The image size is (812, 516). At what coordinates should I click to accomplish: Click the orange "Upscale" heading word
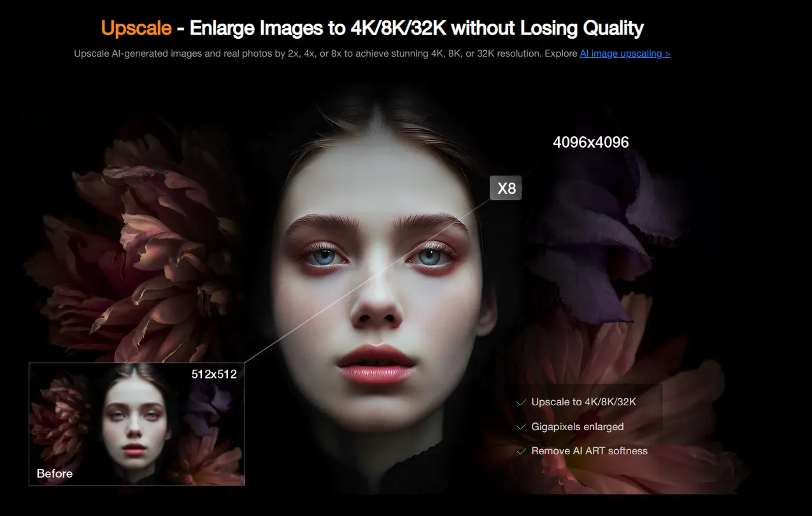coord(136,28)
